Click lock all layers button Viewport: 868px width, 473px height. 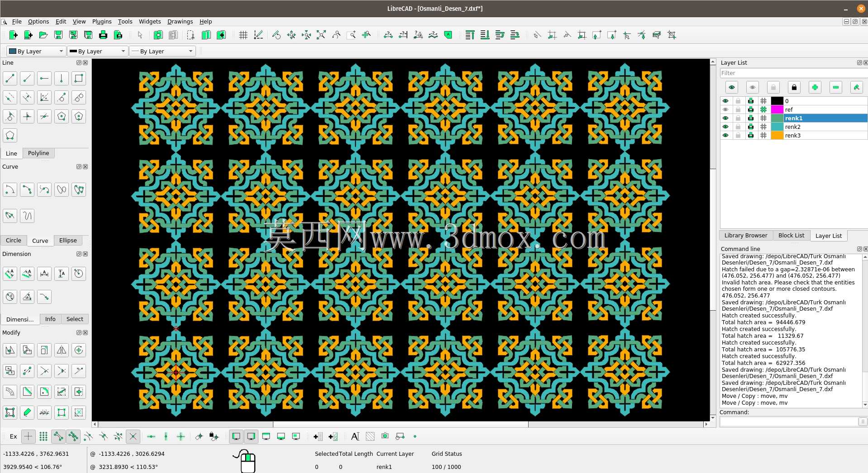[x=794, y=87]
